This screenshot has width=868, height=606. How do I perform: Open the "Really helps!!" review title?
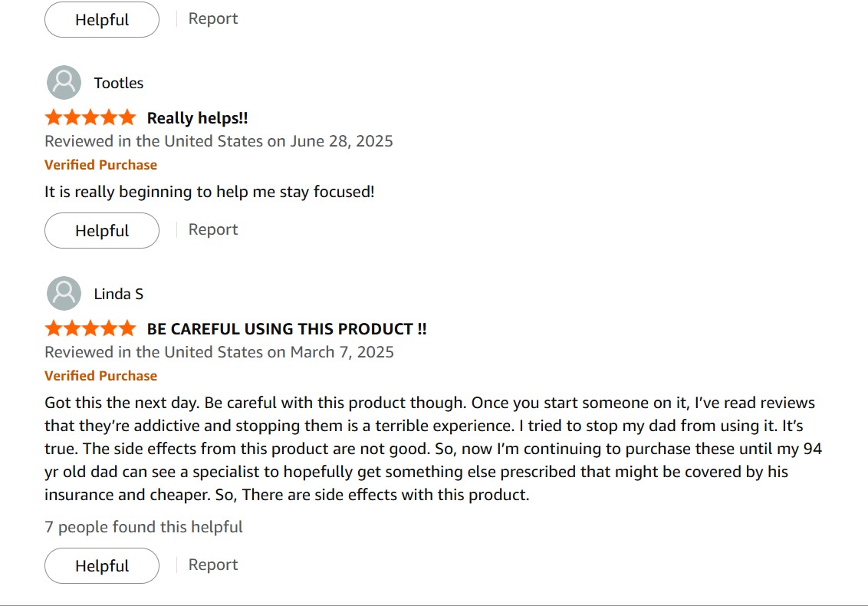click(197, 118)
